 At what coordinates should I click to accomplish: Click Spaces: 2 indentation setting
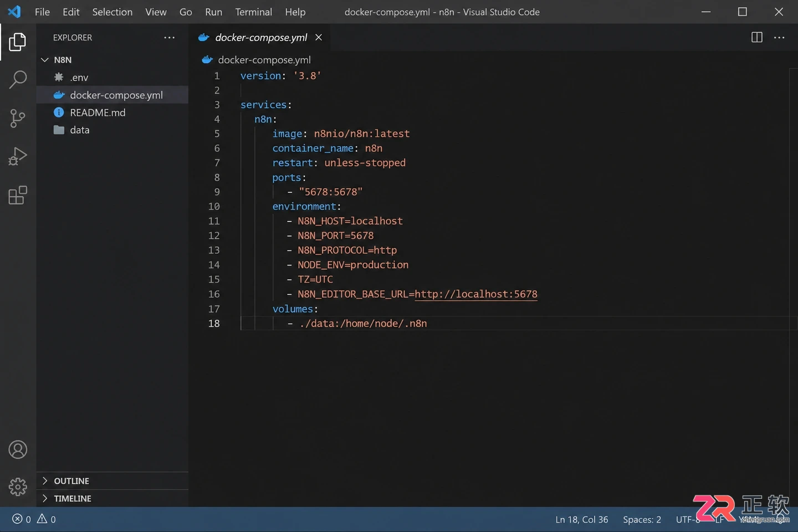(x=642, y=519)
